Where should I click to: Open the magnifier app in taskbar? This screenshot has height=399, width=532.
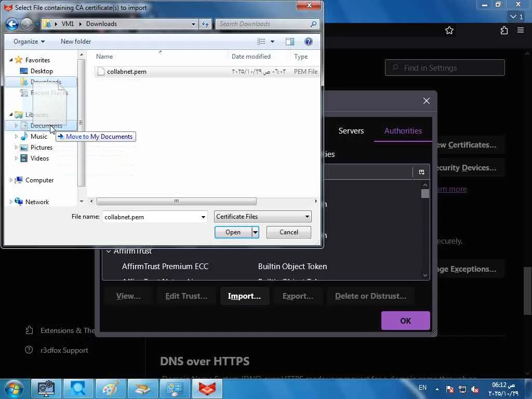point(78,389)
